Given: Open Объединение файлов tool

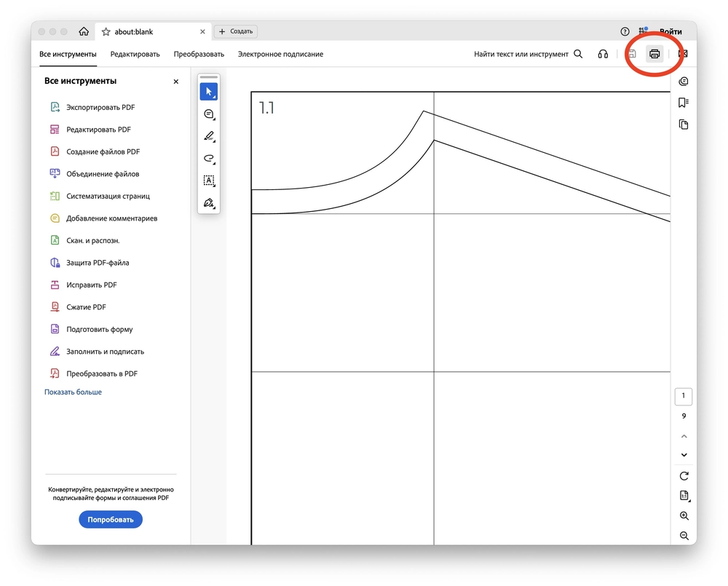Looking at the screenshot, I should point(94,174).
